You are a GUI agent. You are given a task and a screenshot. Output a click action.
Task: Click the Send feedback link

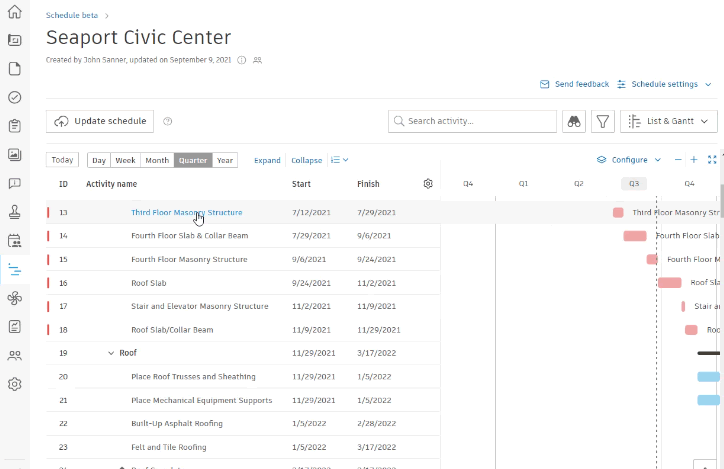[574, 84]
